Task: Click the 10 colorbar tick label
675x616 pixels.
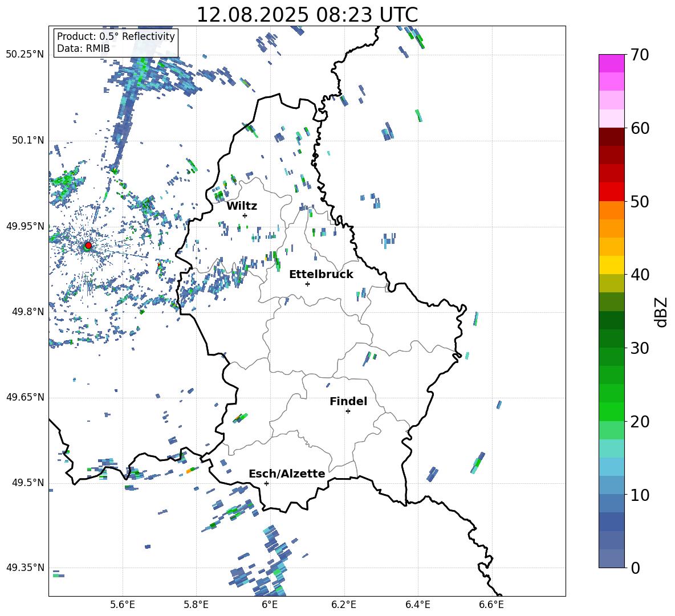Action: click(x=640, y=495)
